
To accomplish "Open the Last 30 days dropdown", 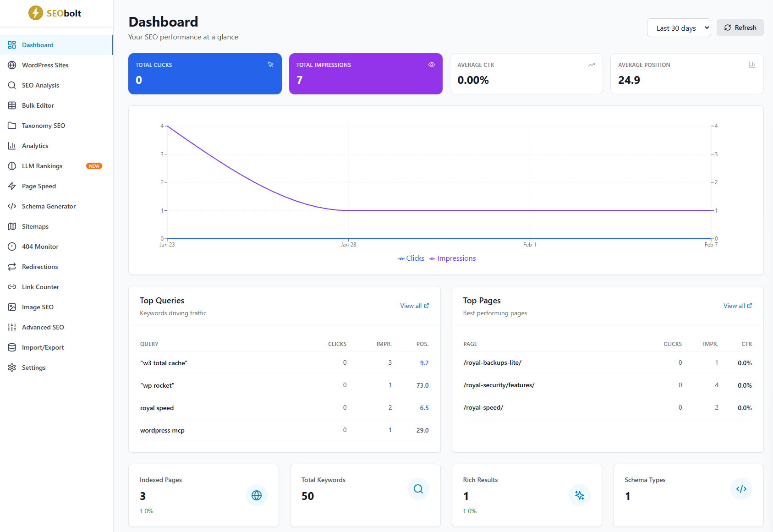I will pyautogui.click(x=679, y=27).
